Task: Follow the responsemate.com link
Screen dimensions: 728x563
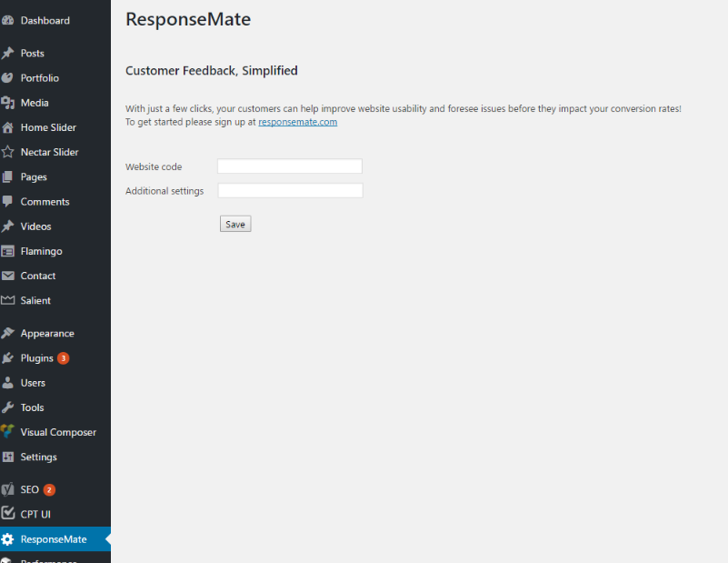Action: tap(297, 122)
